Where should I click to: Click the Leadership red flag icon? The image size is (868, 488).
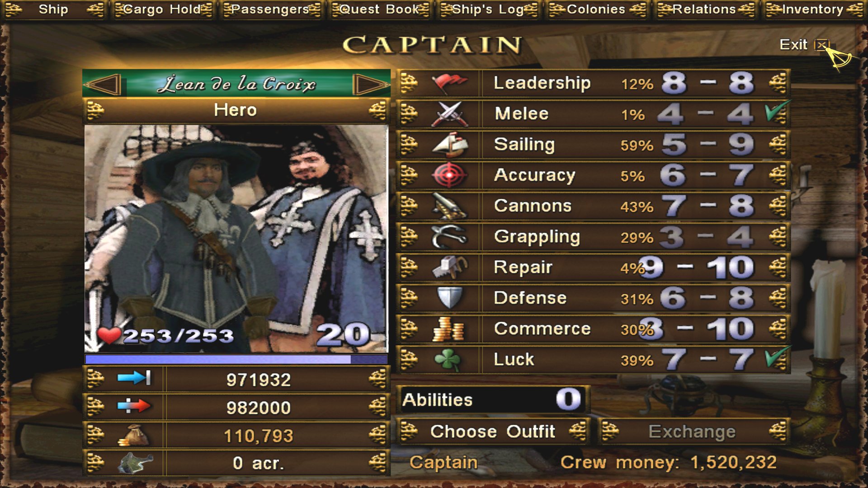tap(449, 83)
